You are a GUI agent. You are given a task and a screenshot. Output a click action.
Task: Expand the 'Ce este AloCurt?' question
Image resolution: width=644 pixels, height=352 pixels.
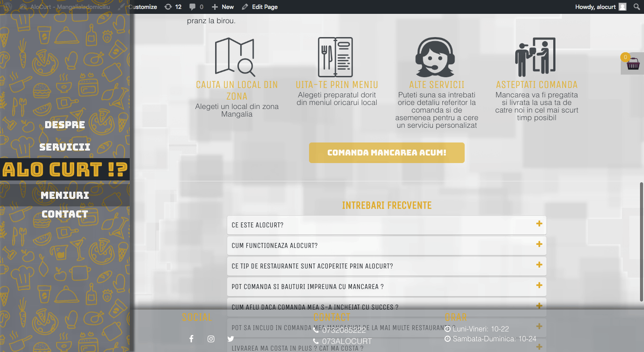point(387,225)
